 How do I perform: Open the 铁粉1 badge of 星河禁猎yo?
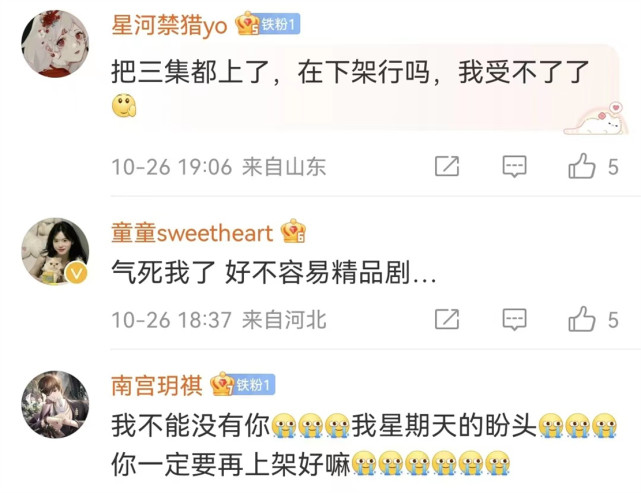(280, 25)
